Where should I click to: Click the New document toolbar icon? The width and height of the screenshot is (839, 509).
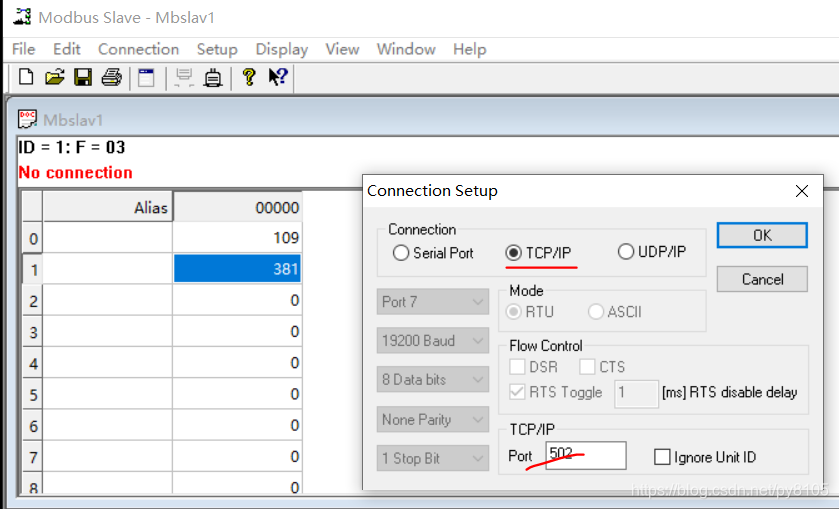click(26, 77)
